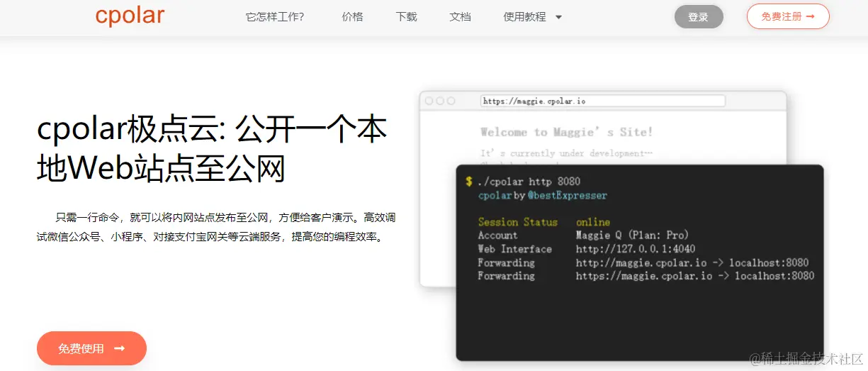Open the 下载 download page
868x371 pixels.
pyautogui.click(x=407, y=17)
